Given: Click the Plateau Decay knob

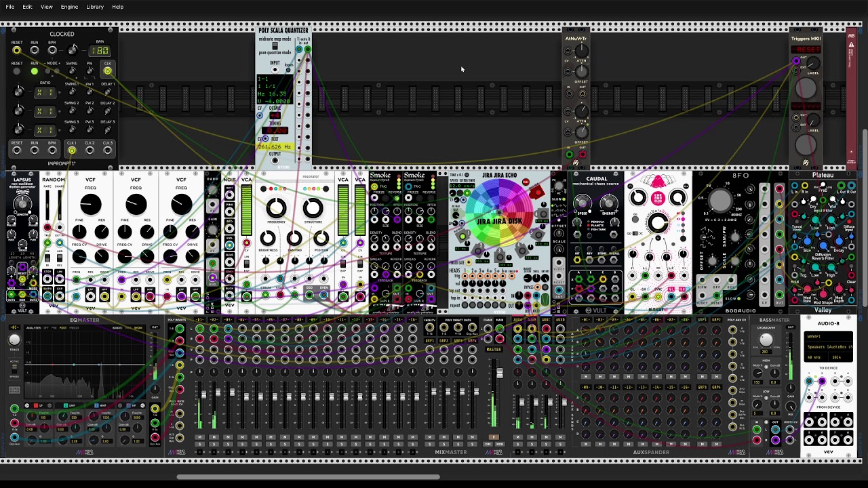Looking at the screenshot, I should [839, 241].
